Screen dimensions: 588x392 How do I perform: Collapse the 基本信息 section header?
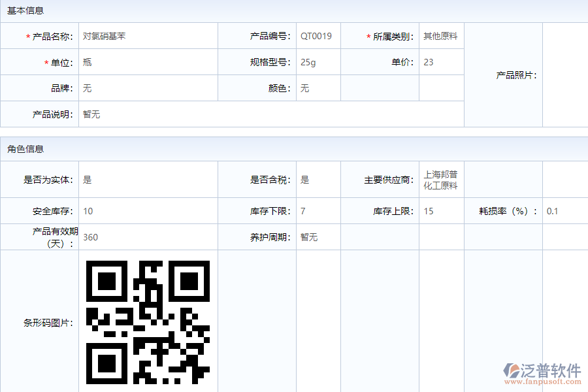coord(26,10)
